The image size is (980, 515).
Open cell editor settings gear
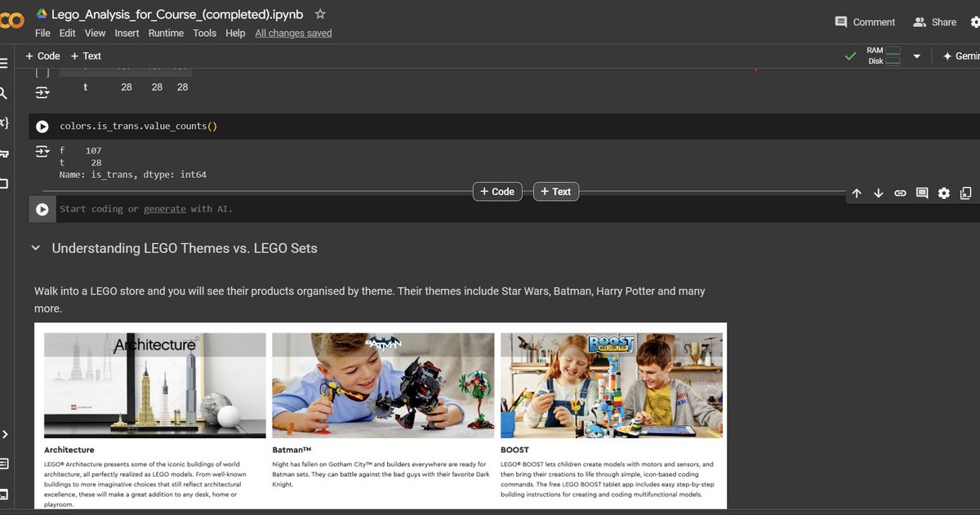point(944,193)
